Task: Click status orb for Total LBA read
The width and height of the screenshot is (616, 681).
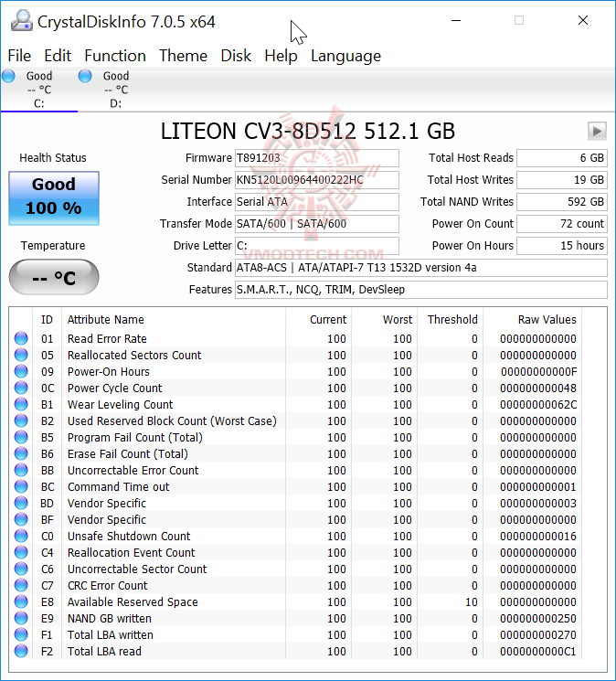Action: 21,652
